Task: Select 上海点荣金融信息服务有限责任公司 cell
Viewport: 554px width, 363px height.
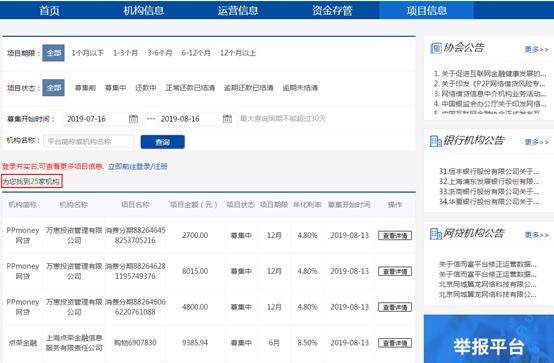Action: tap(74, 343)
